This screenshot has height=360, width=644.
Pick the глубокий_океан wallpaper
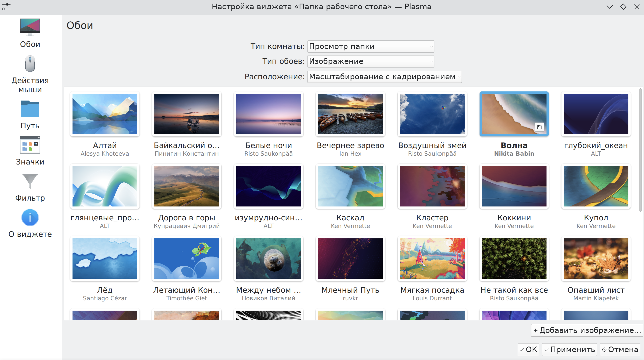[x=596, y=114]
